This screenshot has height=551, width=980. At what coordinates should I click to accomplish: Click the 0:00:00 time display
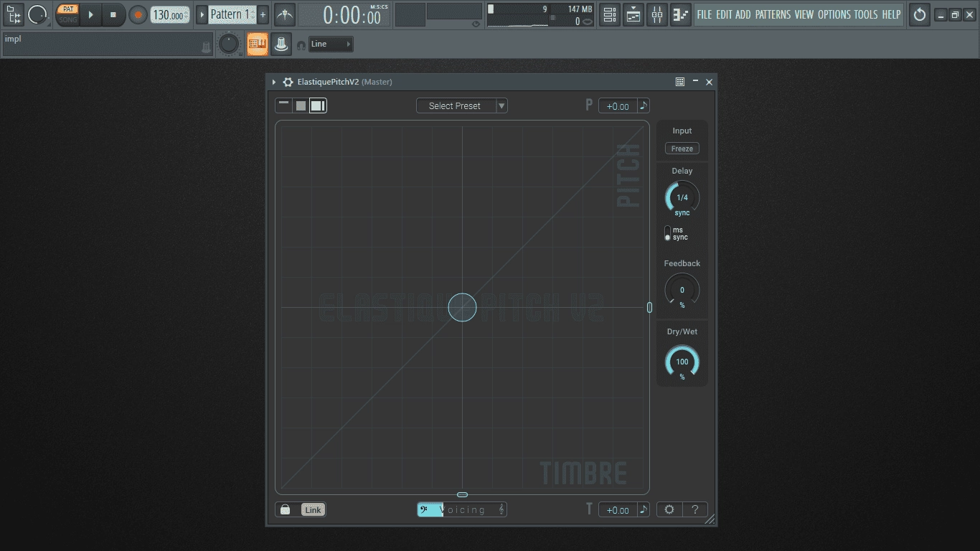pyautogui.click(x=344, y=15)
